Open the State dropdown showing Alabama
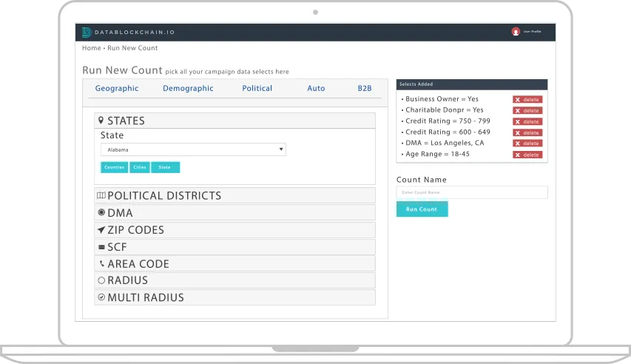Viewport: 631px width, 364px height. click(193, 149)
